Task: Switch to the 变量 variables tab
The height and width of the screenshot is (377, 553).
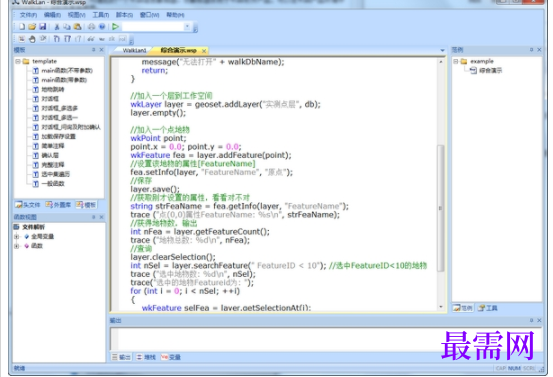Action: coord(171,357)
